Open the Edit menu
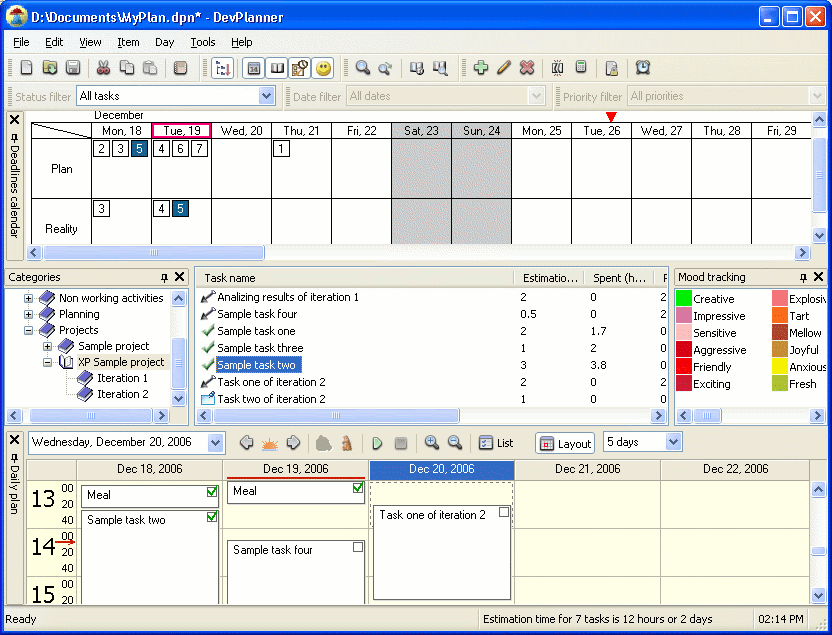832x635 pixels. coord(54,42)
